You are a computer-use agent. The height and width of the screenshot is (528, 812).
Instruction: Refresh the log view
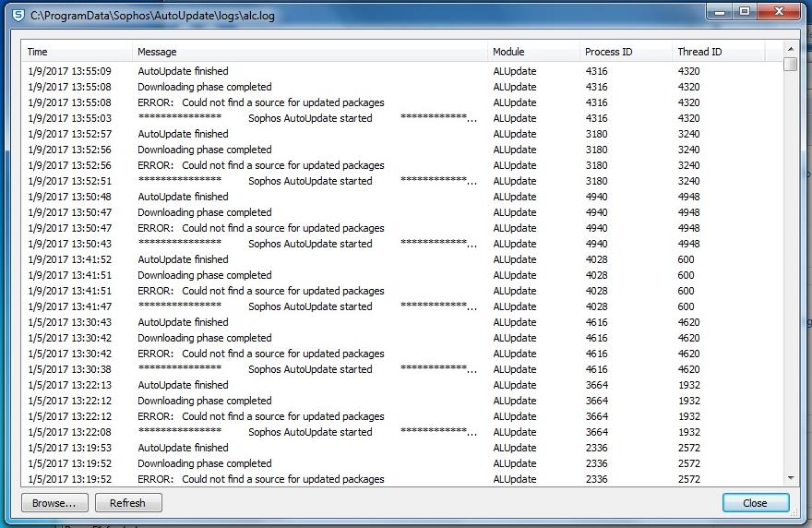click(x=128, y=502)
